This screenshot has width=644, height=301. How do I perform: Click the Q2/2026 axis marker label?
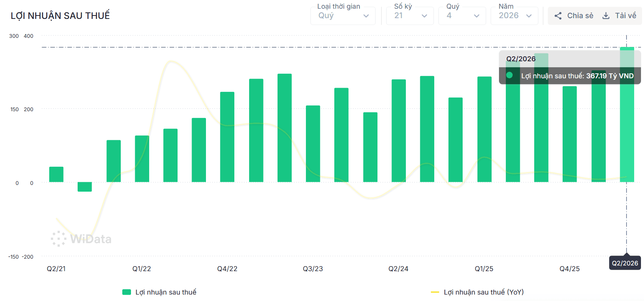pyautogui.click(x=625, y=263)
